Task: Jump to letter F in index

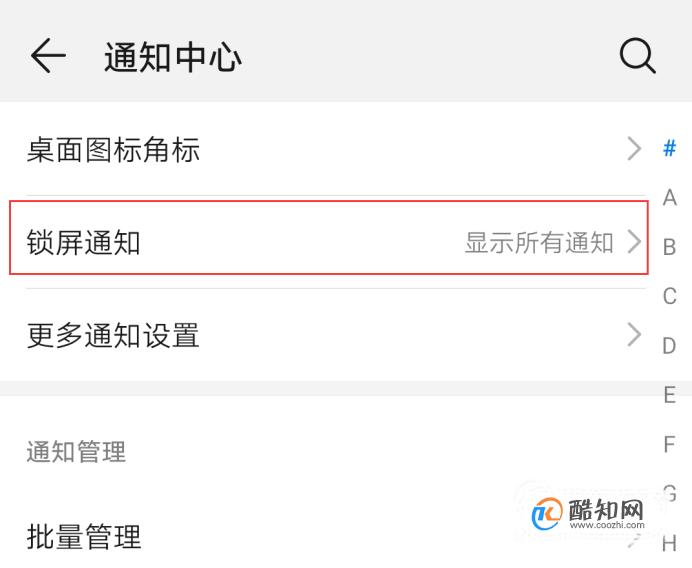Action: (669, 444)
